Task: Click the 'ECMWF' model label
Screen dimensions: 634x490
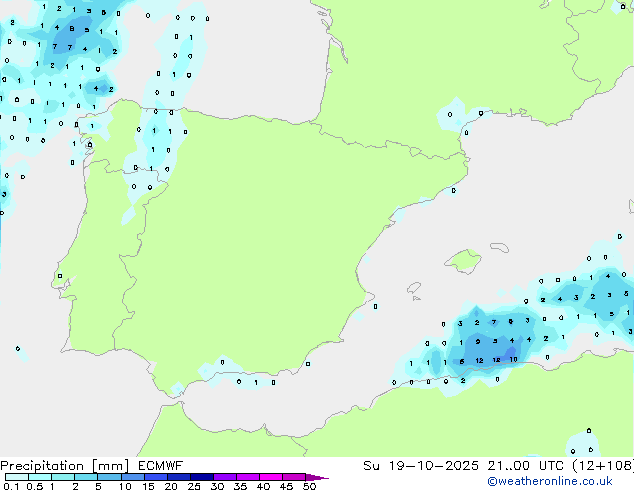Action: coord(160,466)
